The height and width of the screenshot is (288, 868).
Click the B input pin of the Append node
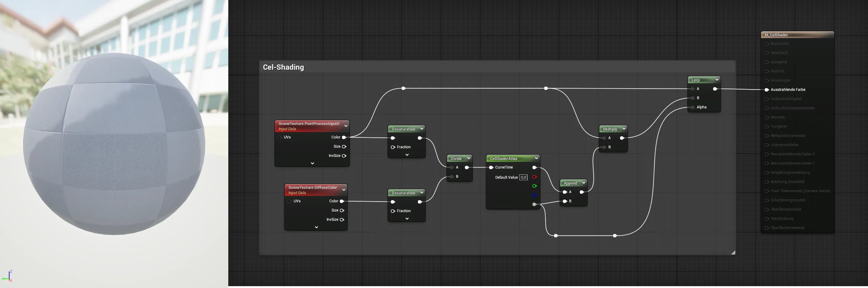[x=565, y=201]
